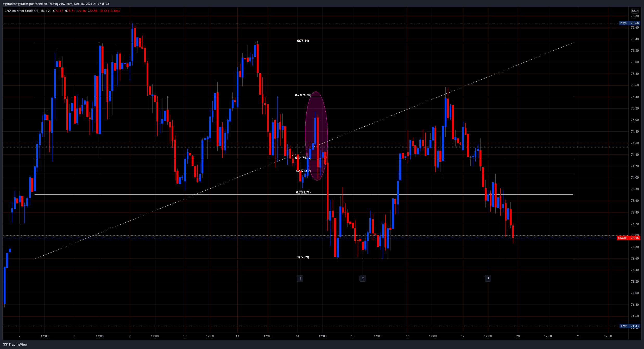The width and height of the screenshot is (644, 349).
Task: Click the 72.00 value on price axis
Action: (635, 293)
